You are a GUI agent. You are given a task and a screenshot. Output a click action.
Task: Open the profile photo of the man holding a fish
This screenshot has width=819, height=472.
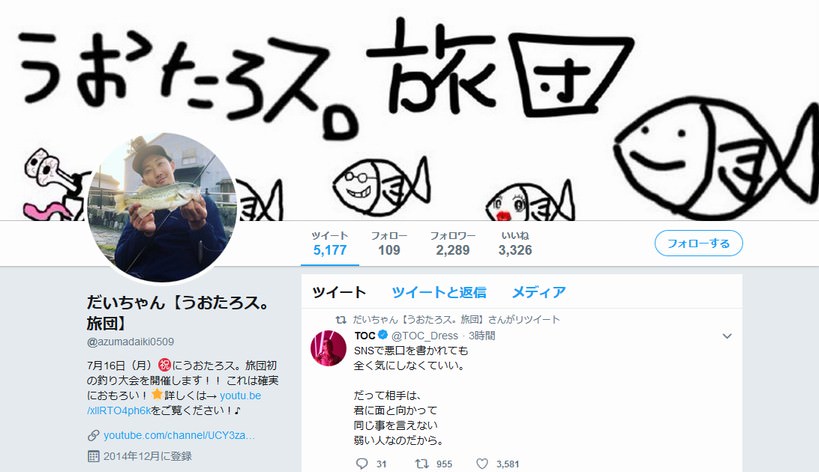pos(162,207)
